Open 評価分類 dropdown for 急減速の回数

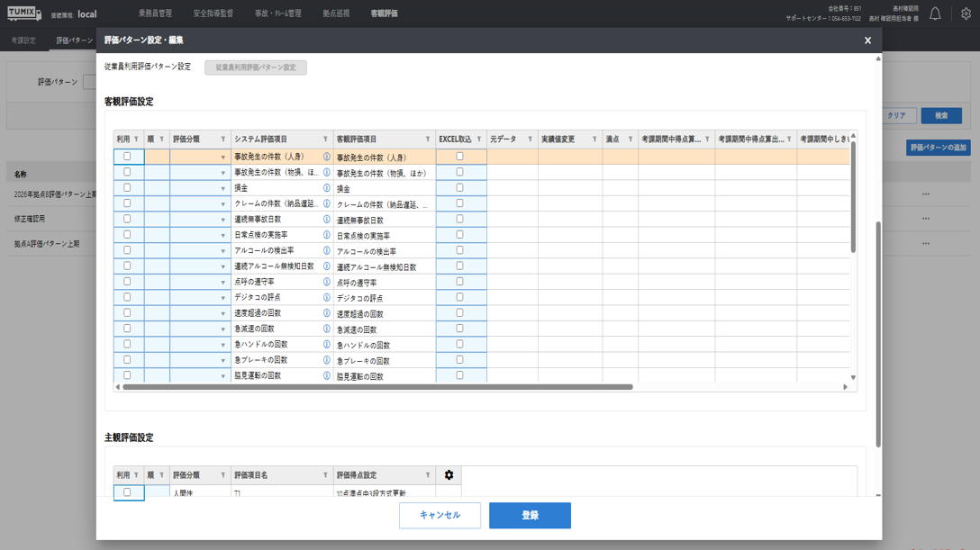pyautogui.click(x=222, y=329)
